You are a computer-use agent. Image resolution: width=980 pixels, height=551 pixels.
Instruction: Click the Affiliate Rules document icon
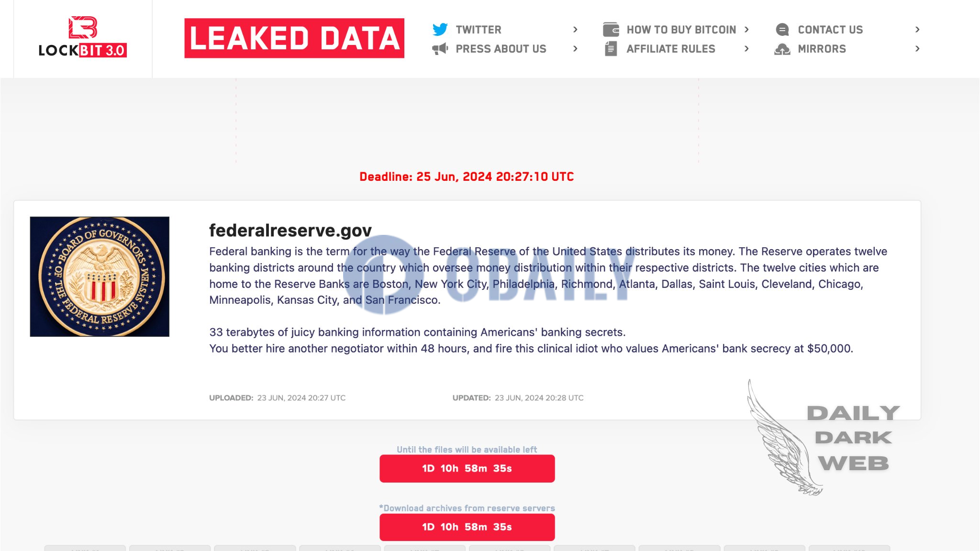click(610, 48)
